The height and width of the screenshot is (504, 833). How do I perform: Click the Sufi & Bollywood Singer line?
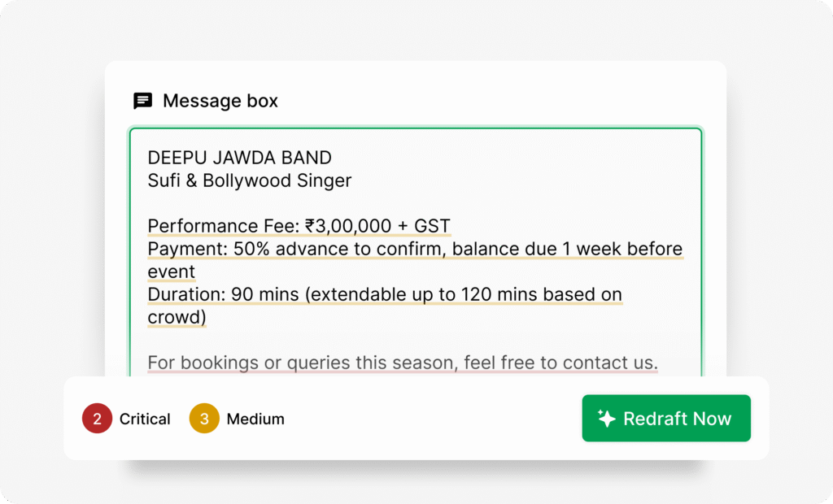click(x=249, y=180)
